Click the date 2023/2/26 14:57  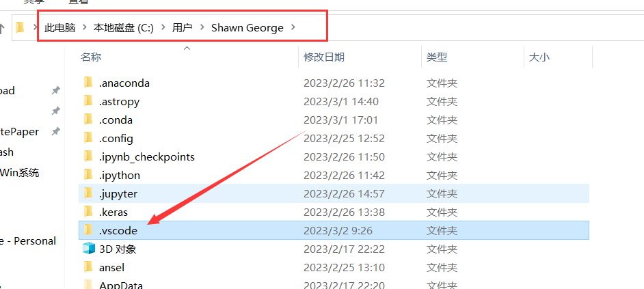click(x=344, y=194)
